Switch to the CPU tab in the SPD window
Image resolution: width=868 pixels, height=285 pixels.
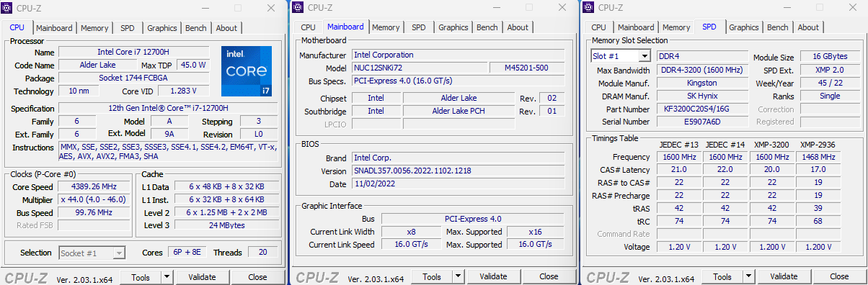click(599, 27)
